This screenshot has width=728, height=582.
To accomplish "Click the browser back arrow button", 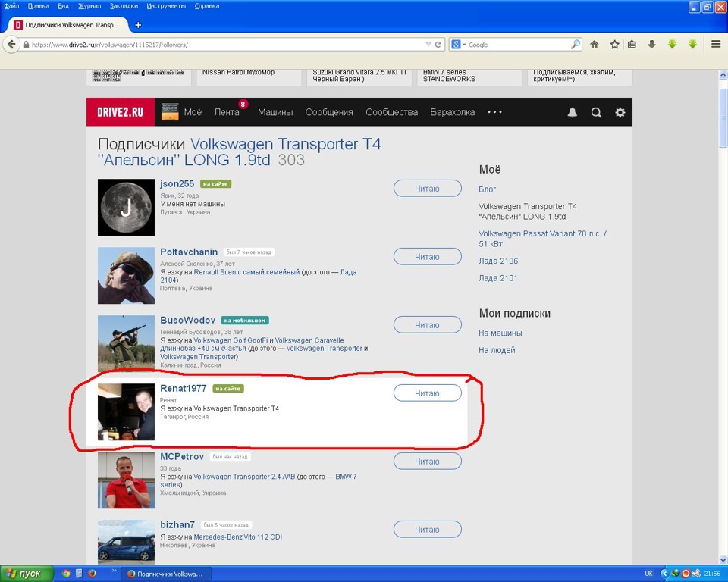I will 11,45.
